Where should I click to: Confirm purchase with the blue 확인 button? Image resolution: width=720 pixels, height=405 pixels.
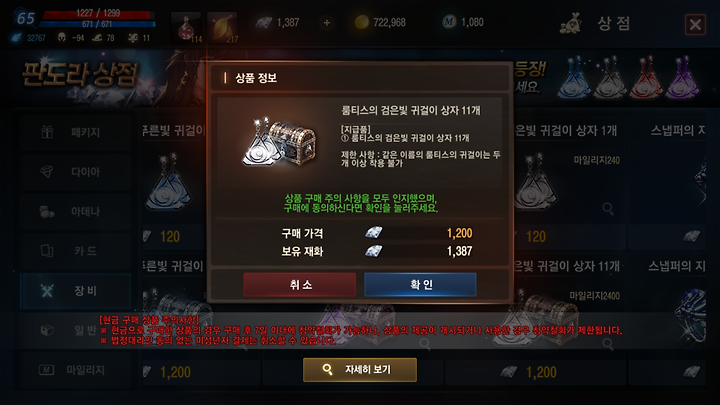[x=420, y=285]
